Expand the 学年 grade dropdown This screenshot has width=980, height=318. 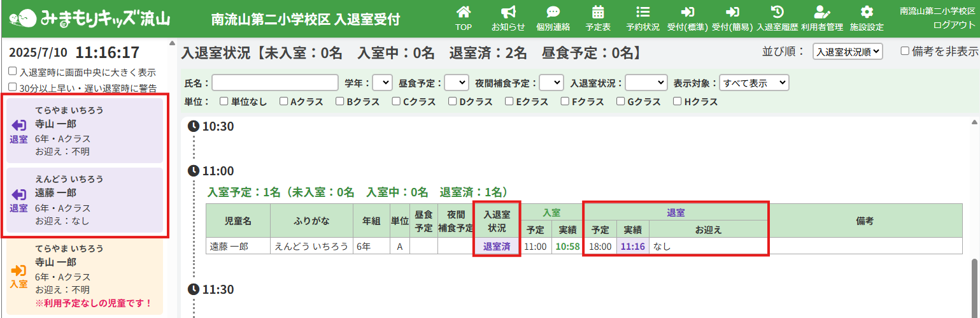382,83
